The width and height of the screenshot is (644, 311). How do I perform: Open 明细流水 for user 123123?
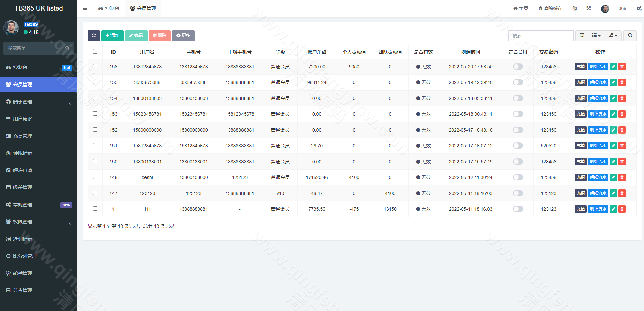[598, 193]
